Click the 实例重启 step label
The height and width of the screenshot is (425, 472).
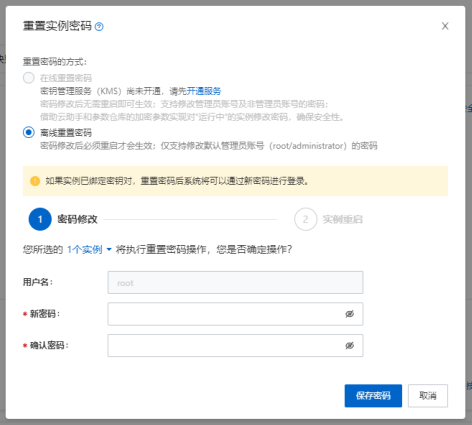pos(342,219)
